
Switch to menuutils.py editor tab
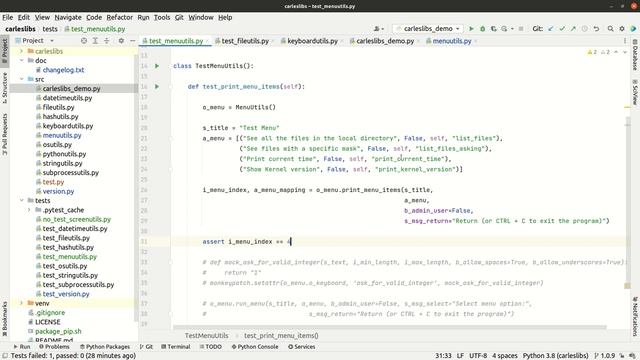[x=451, y=41]
